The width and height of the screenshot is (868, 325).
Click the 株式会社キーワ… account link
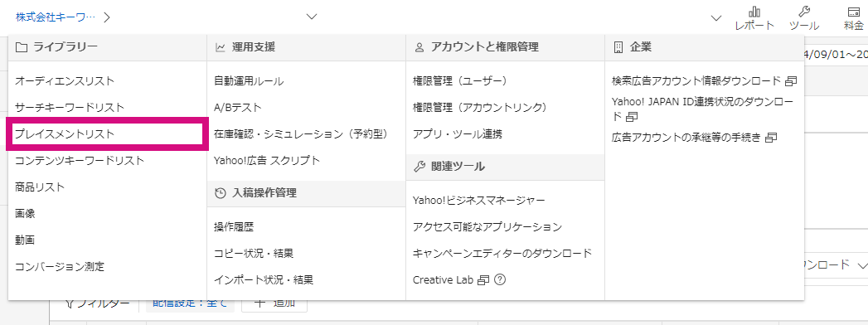click(56, 17)
